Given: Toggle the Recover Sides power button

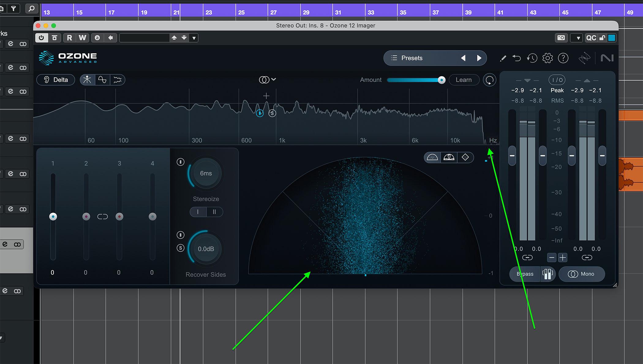Looking at the screenshot, I should click(x=181, y=235).
